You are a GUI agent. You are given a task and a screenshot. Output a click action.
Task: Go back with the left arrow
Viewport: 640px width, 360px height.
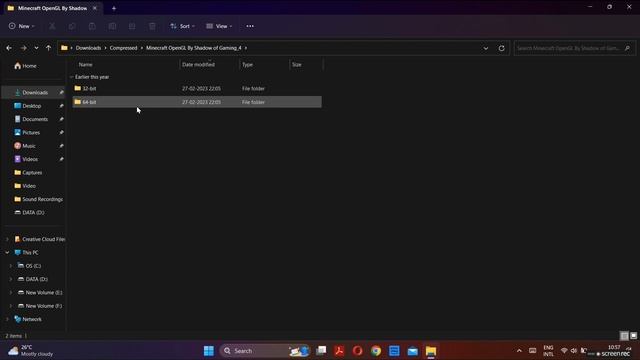[9, 48]
